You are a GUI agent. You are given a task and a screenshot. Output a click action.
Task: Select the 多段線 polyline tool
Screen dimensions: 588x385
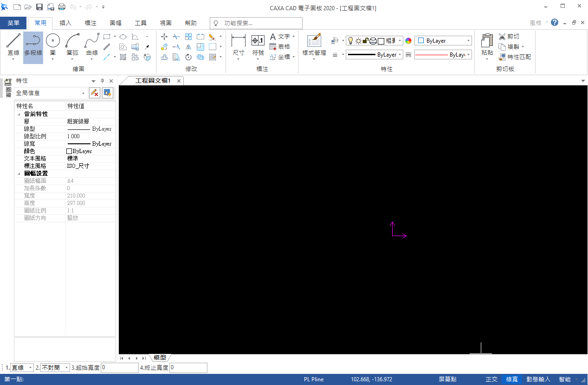tap(33, 47)
